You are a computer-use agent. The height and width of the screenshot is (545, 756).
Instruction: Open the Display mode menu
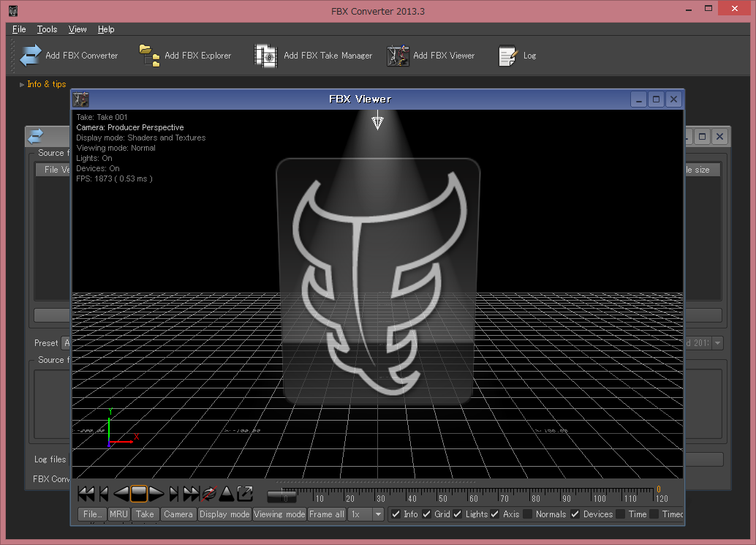point(224,514)
